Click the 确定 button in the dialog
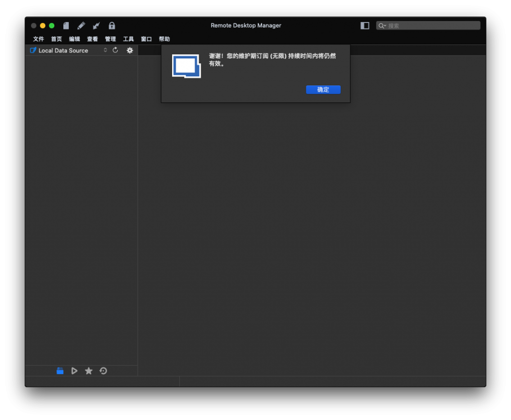This screenshot has width=511, height=420. pos(323,90)
